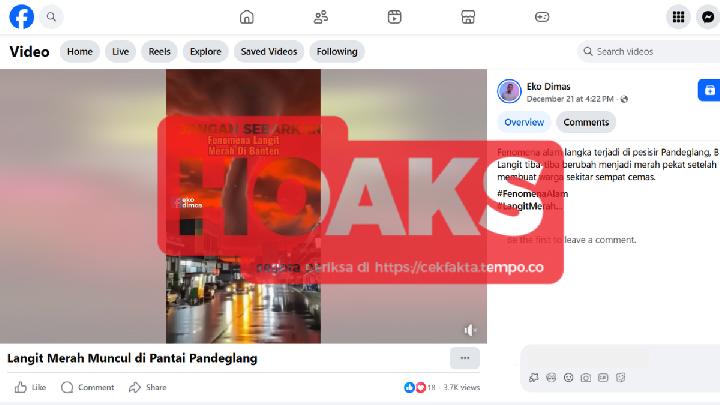
Task: Click the Search videos field
Action: pyautogui.click(x=648, y=51)
